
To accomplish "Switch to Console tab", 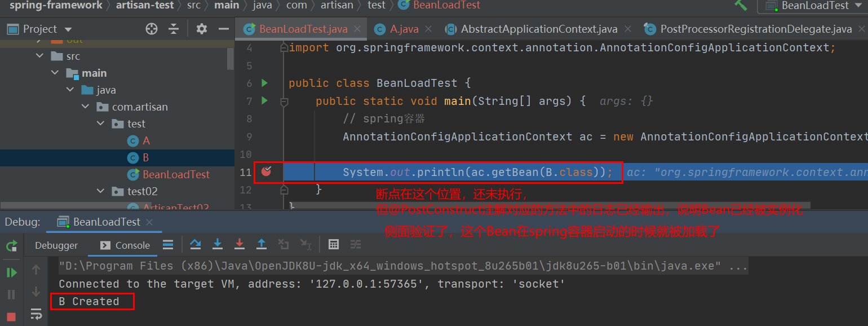I will (125, 245).
